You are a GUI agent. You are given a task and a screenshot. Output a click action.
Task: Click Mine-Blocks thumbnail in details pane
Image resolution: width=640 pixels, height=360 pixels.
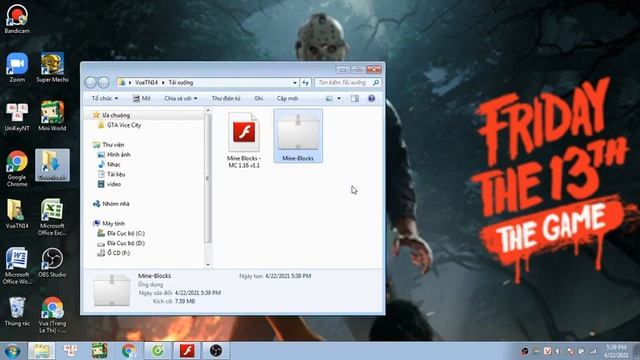[111, 291]
